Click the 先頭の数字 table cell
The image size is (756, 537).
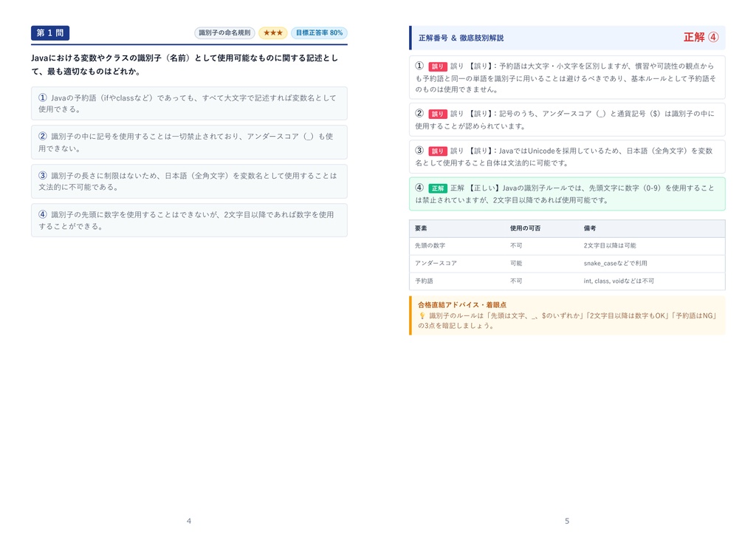pyautogui.click(x=430, y=245)
